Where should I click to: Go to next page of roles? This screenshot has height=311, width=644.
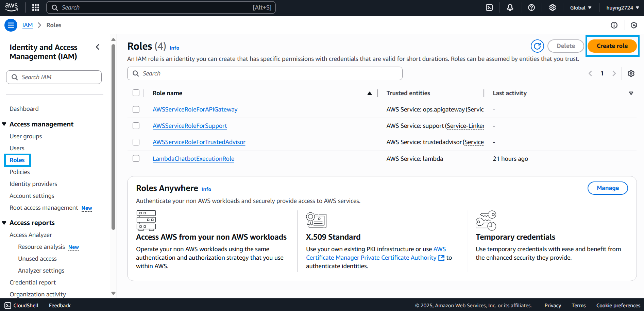click(614, 73)
